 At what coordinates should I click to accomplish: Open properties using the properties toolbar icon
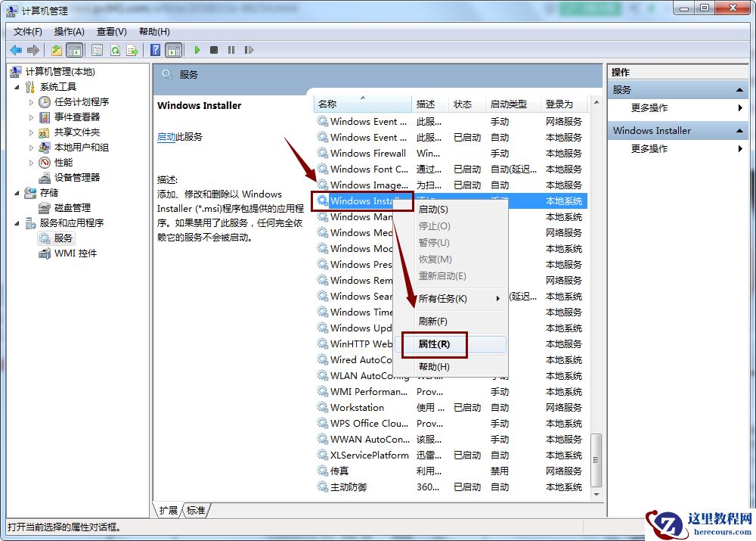coord(97,50)
